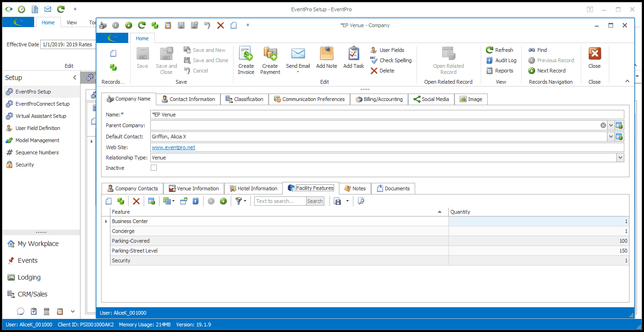Expand the Send Email dropdown arrow
Viewport: 644px width, 332px height.
pyautogui.click(x=298, y=72)
